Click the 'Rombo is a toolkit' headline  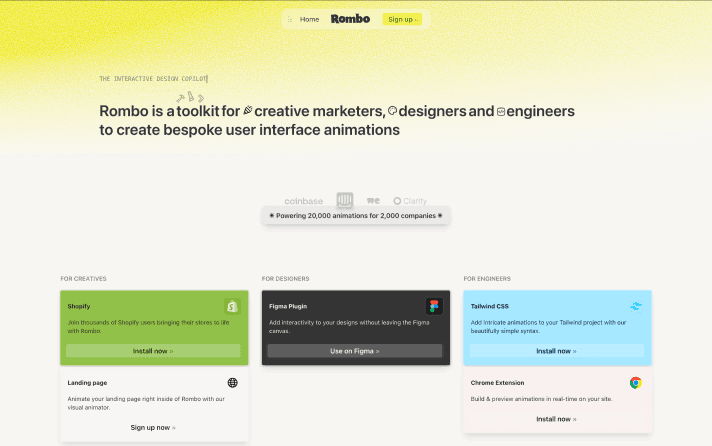click(337, 120)
